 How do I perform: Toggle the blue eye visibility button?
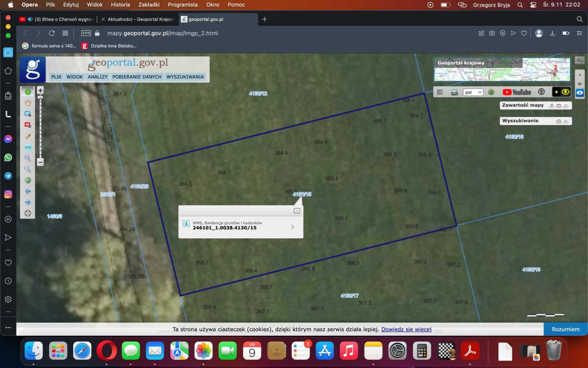tap(580, 92)
